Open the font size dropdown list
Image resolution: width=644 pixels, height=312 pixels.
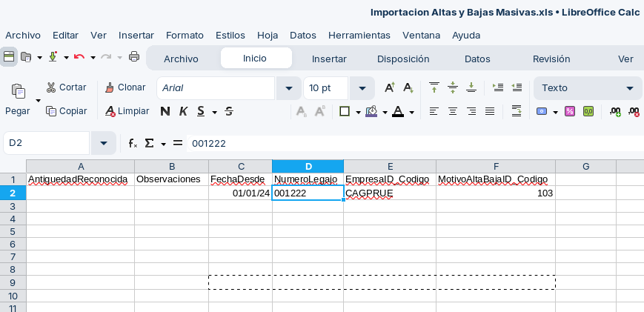(x=362, y=88)
